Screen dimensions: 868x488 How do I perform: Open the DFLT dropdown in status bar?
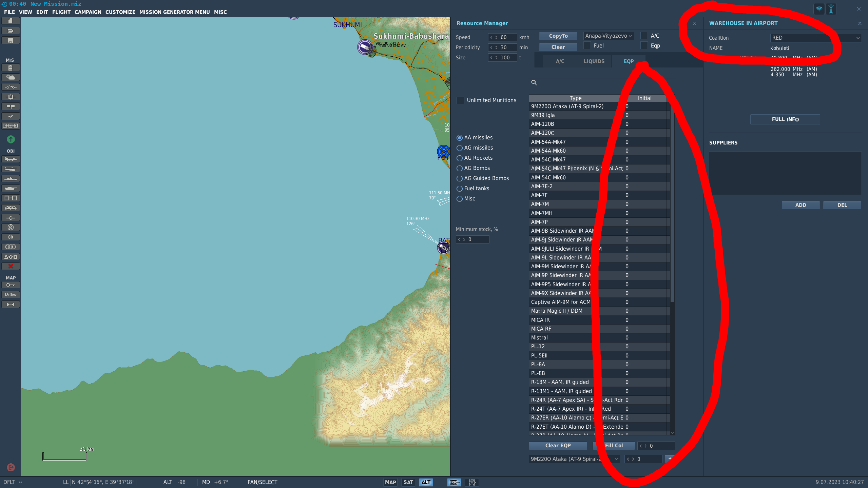coord(13,482)
